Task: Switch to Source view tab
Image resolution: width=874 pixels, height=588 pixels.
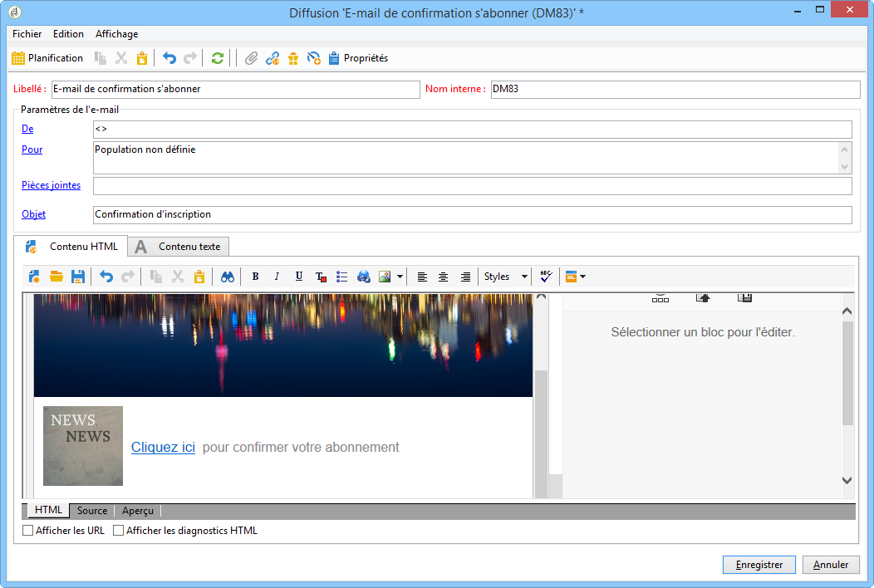Action: pyautogui.click(x=92, y=511)
